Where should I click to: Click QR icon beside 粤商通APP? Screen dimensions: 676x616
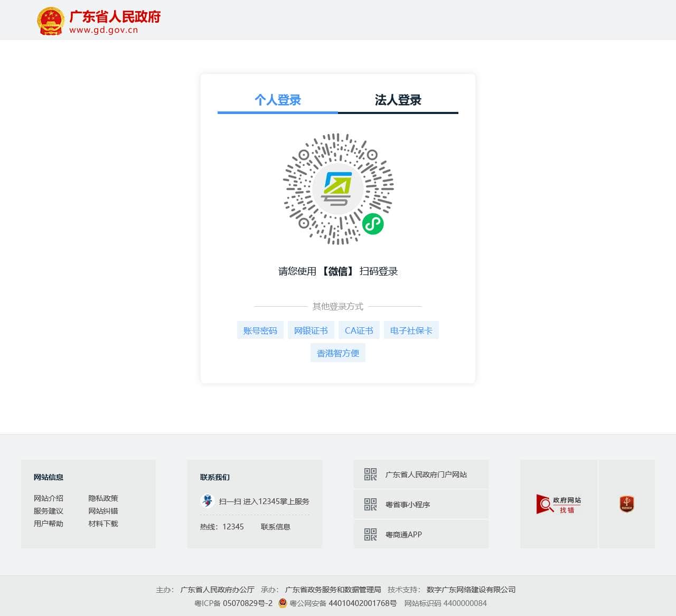[371, 535]
